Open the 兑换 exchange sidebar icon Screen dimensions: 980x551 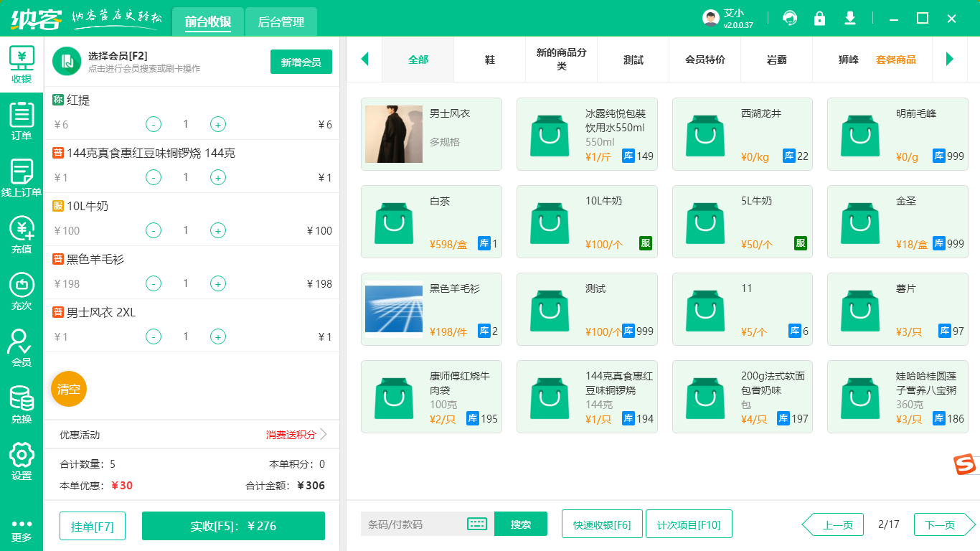pos(22,405)
